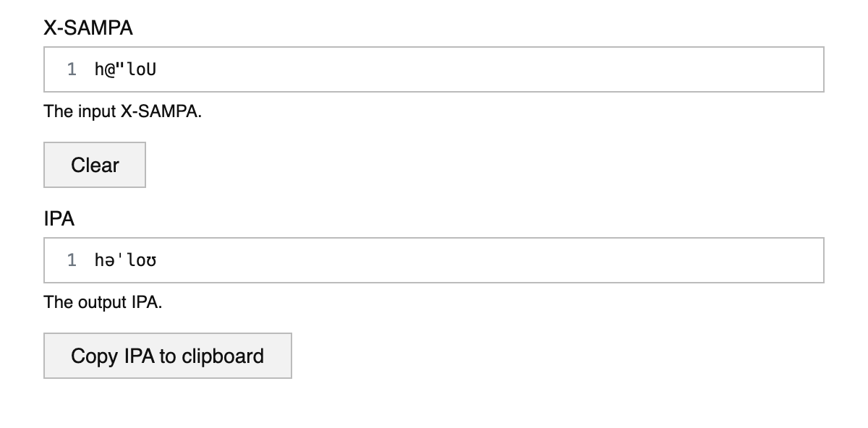Click the schwa "ə" in IPA output

pyautogui.click(x=109, y=260)
